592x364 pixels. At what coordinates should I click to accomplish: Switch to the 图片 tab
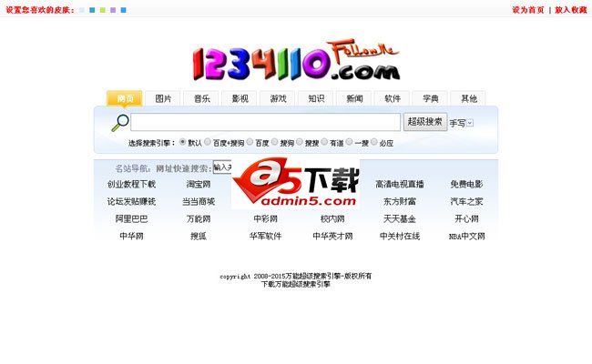(x=163, y=98)
